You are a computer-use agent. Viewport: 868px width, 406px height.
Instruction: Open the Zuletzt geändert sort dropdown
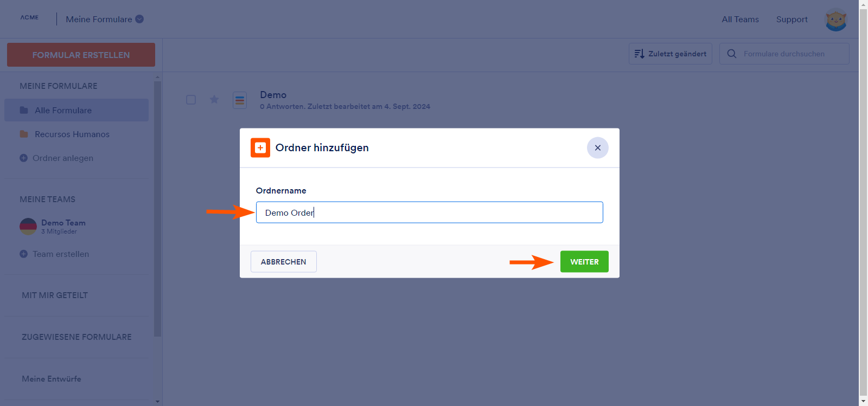click(x=671, y=54)
